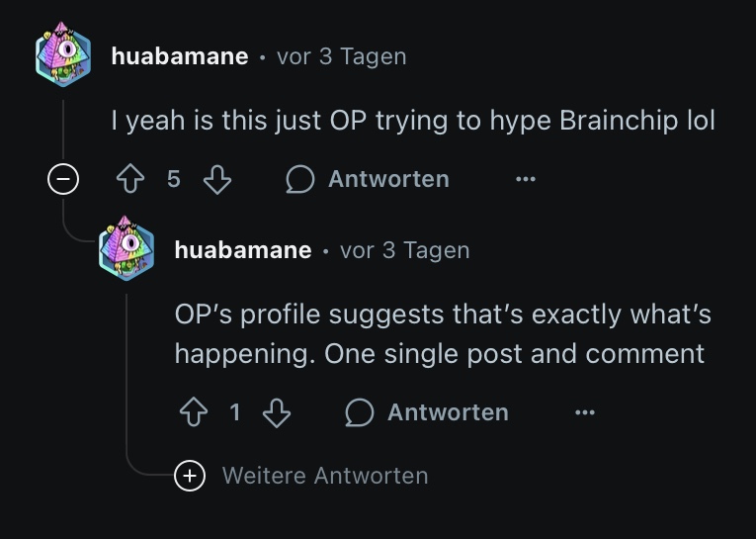Expand more replies with the plus icon
Viewport: 756px width, 539px height.
click(189, 476)
